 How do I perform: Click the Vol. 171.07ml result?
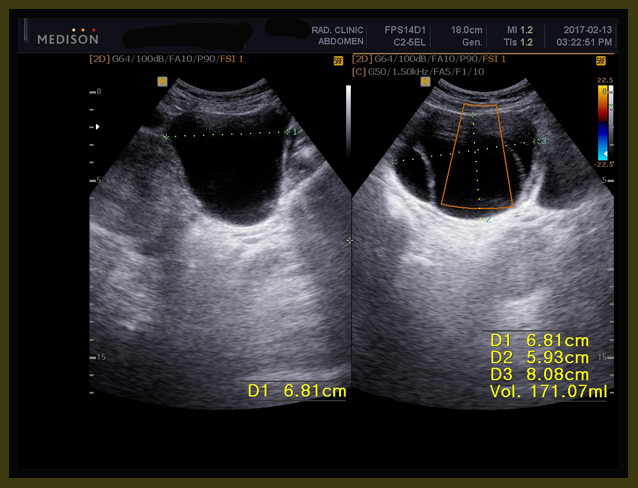click(548, 392)
